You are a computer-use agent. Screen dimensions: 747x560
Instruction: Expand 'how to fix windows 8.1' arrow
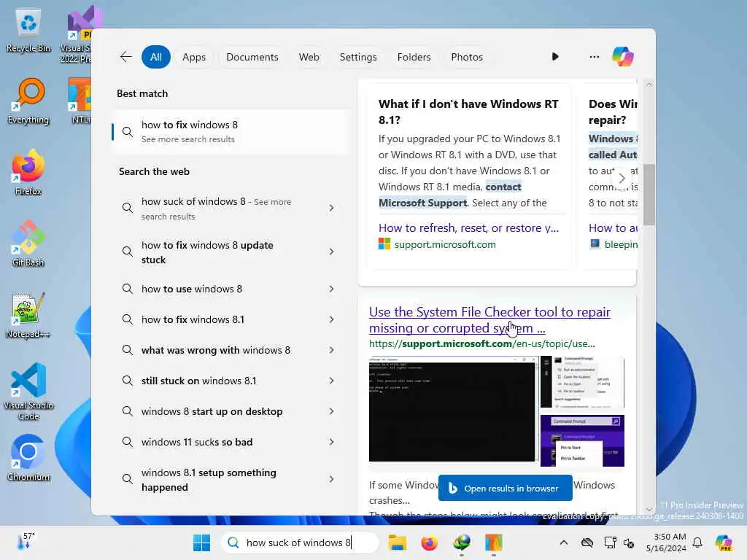point(332,319)
